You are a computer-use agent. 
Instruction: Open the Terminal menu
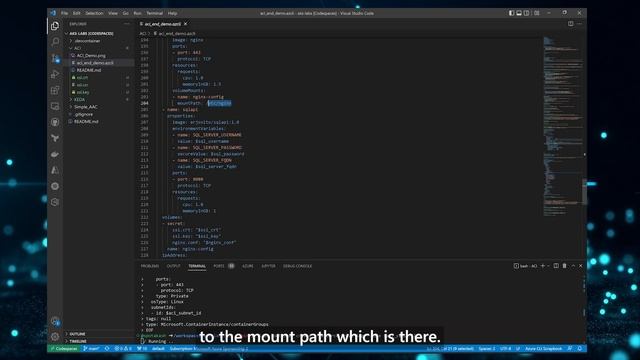pos(155,13)
